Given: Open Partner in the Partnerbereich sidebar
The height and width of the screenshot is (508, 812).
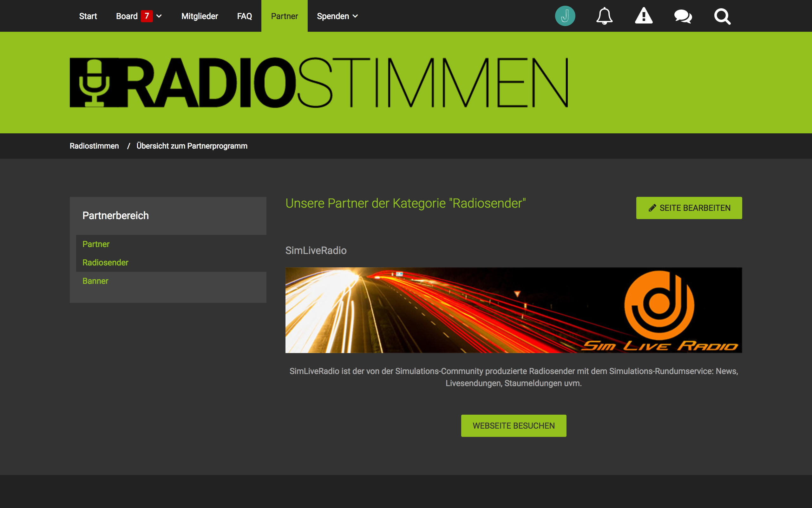Looking at the screenshot, I should [96, 244].
